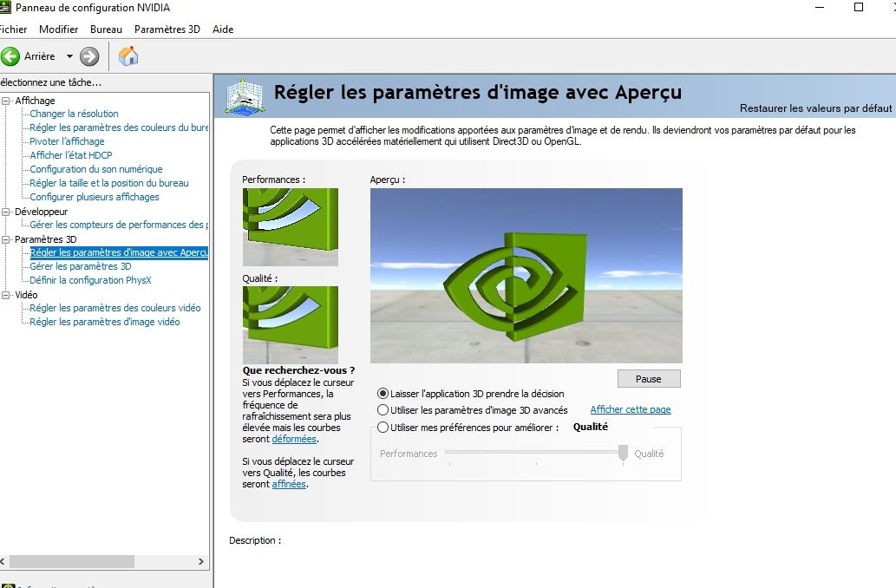The image size is (896, 588).
Task: Click the task pane scroll right arrow
Action: click(x=200, y=562)
